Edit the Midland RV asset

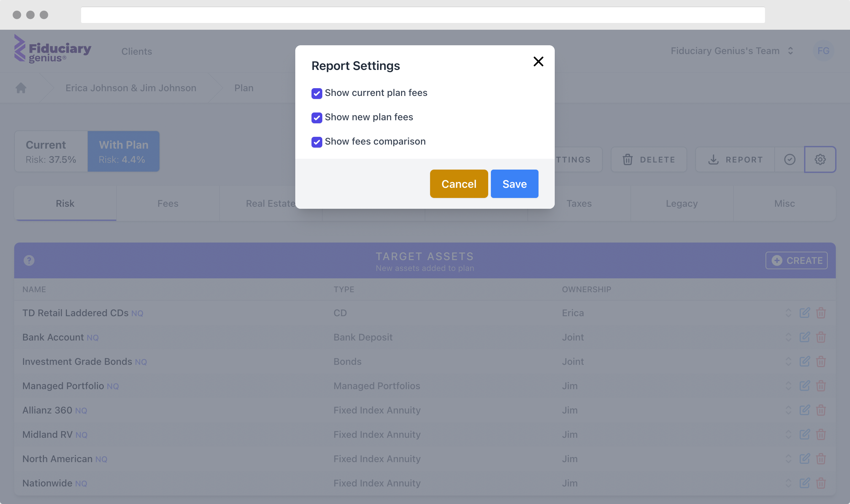tap(804, 434)
